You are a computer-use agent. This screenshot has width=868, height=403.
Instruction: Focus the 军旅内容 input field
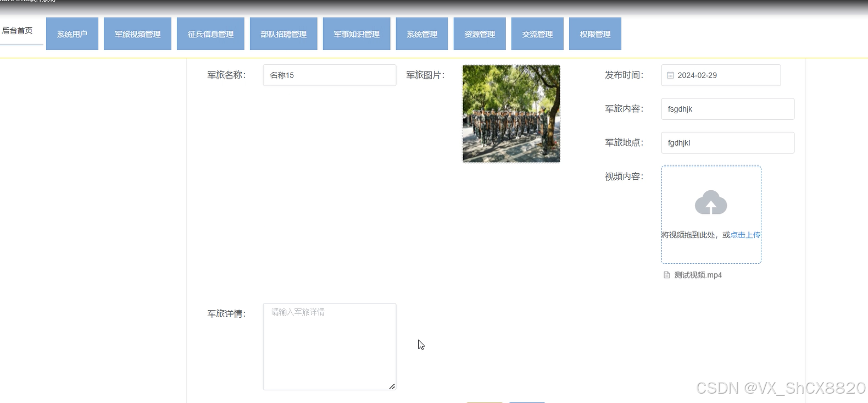coord(728,109)
